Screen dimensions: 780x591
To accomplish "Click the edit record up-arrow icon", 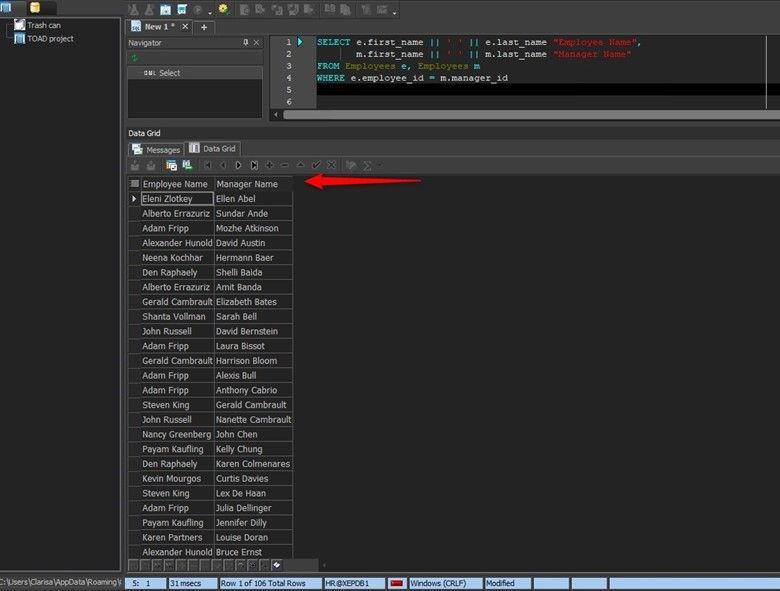I will click(300, 165).
